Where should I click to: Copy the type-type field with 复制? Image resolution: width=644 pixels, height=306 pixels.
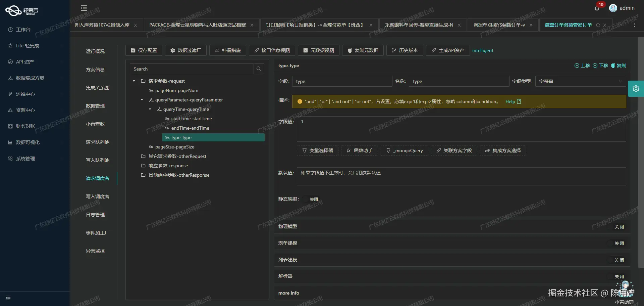tap(619, 65)
